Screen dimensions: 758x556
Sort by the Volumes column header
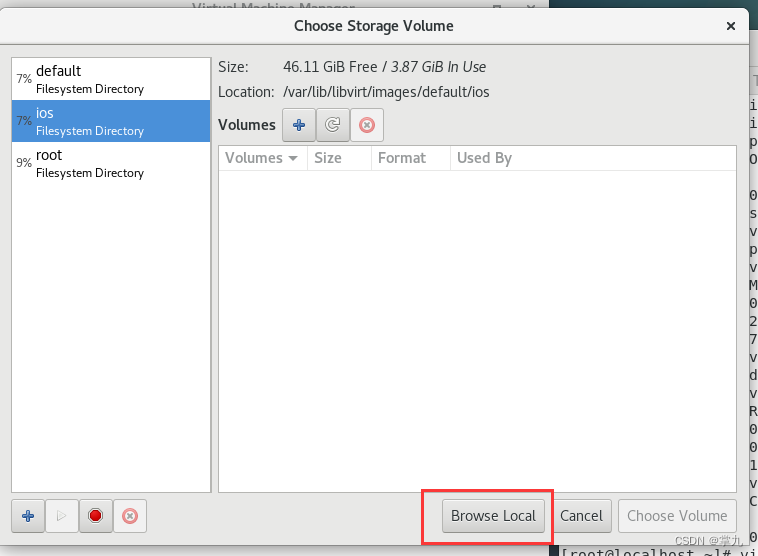click(262, 158)
